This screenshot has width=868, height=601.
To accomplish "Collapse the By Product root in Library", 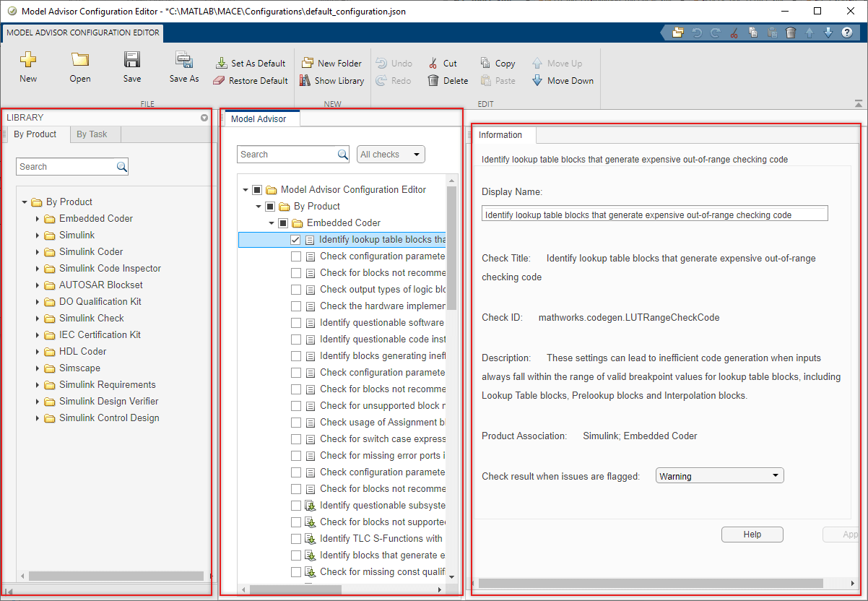I will tap(25, 202).
